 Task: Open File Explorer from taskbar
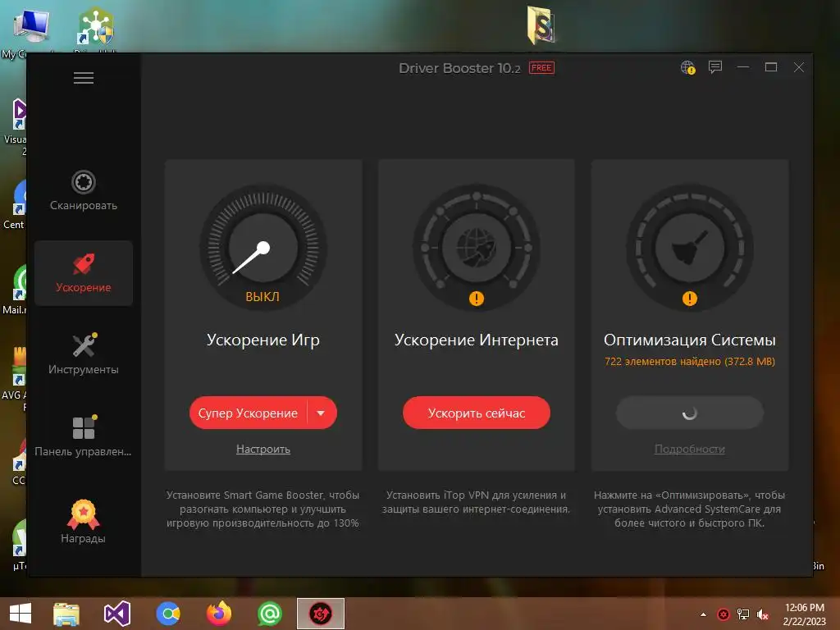[66, 614]
